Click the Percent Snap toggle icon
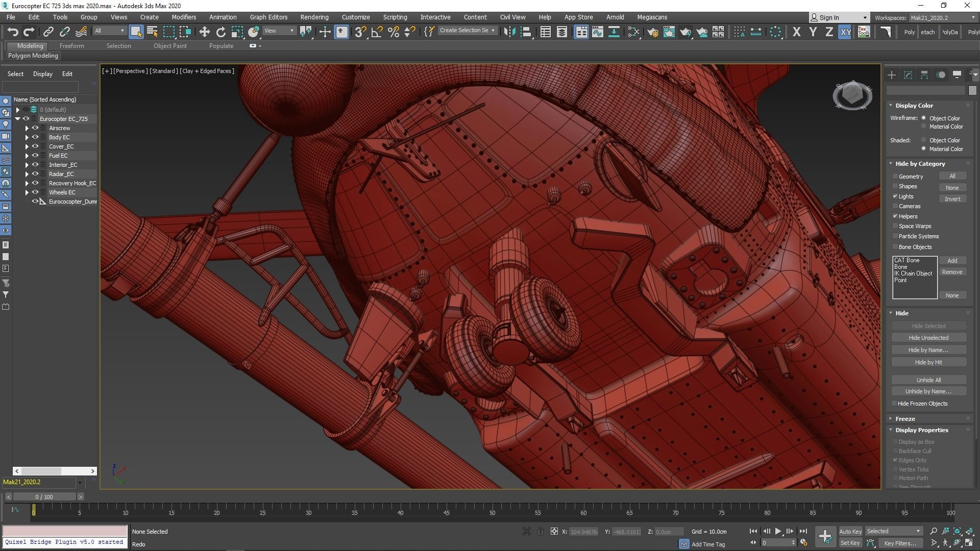980x551 pixels. coord(393,32)
